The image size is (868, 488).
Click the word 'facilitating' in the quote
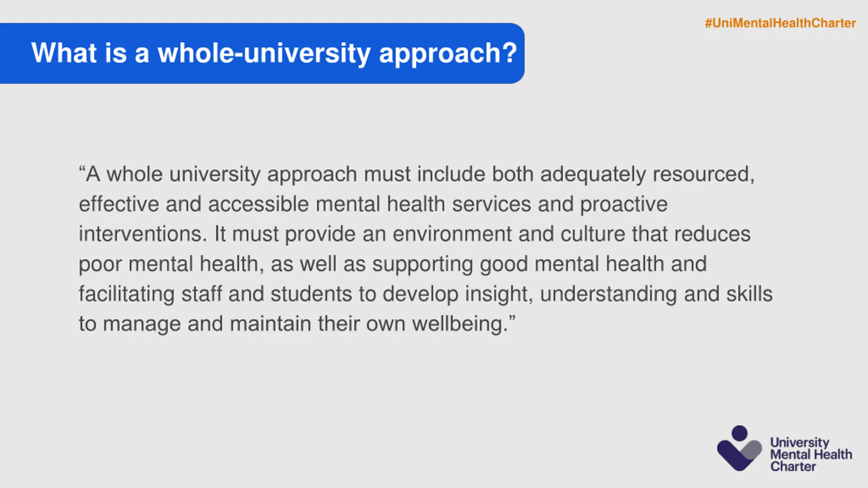pos(127,294)
